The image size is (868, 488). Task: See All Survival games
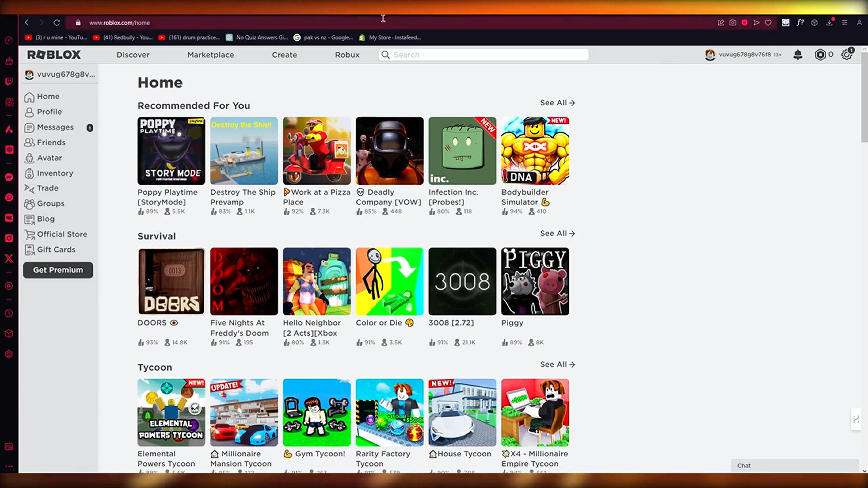[557, 233]
